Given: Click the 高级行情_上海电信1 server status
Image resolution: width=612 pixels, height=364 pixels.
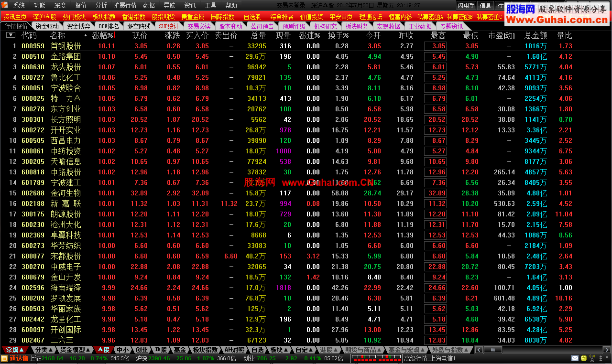Looking at the screenshot, I should [430, 358].
